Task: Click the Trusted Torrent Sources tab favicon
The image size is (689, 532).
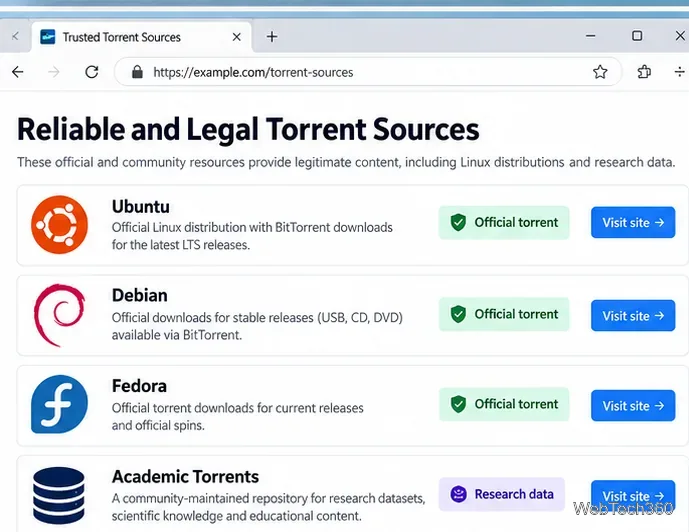Action: click(47, 37)
